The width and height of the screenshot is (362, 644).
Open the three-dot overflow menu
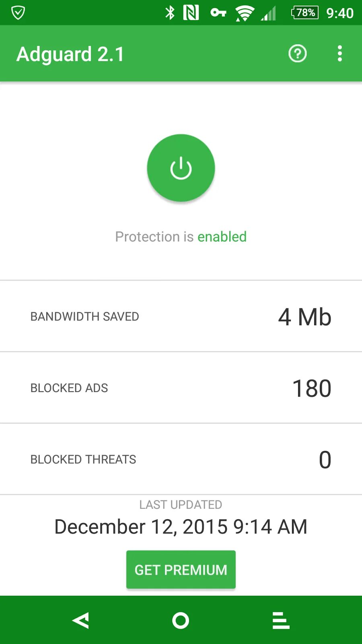point(340,54)
